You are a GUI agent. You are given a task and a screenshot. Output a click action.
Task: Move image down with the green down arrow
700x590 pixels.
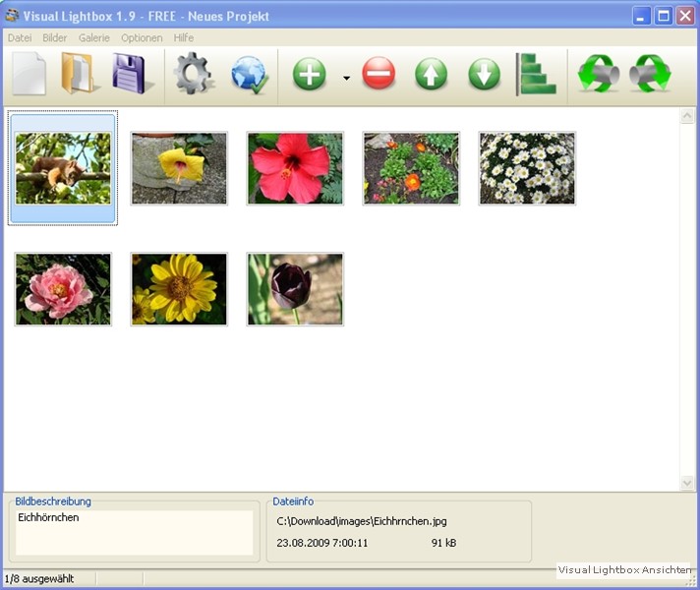tap(484, 75)
